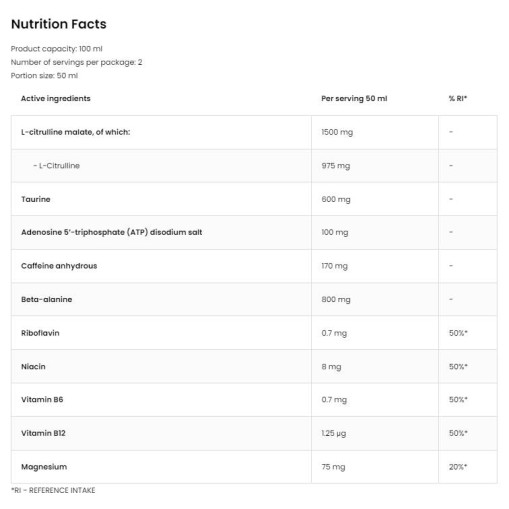Click the 800 mg Beta-alanine value
This screenshot has height=509, width=509.
(336, 299)
